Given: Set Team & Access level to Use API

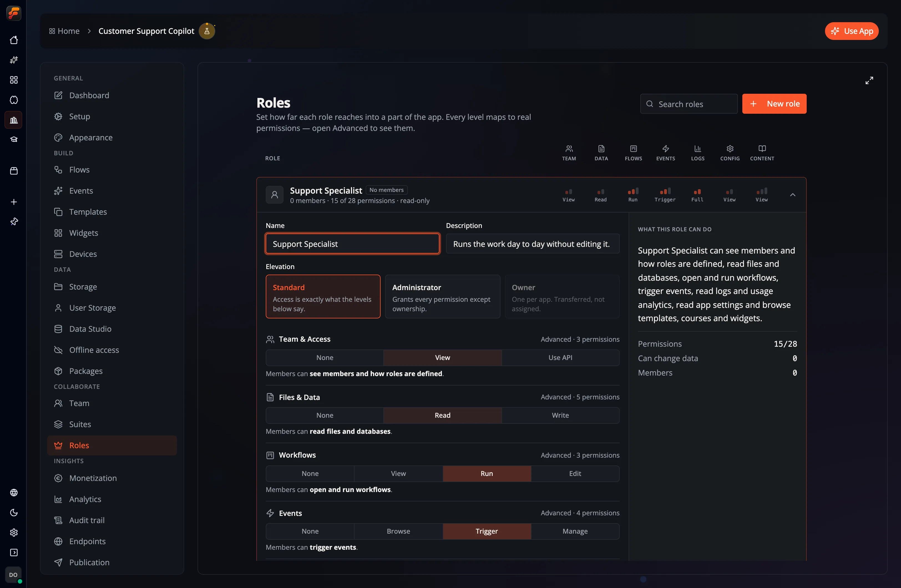Looking at the screenshot, I should click(560, 358).
